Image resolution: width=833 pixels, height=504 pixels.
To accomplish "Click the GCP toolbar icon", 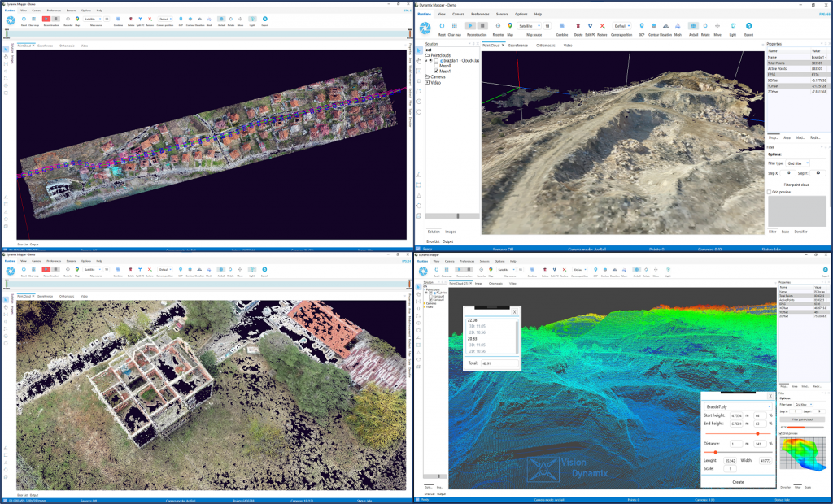I will 640,24.
